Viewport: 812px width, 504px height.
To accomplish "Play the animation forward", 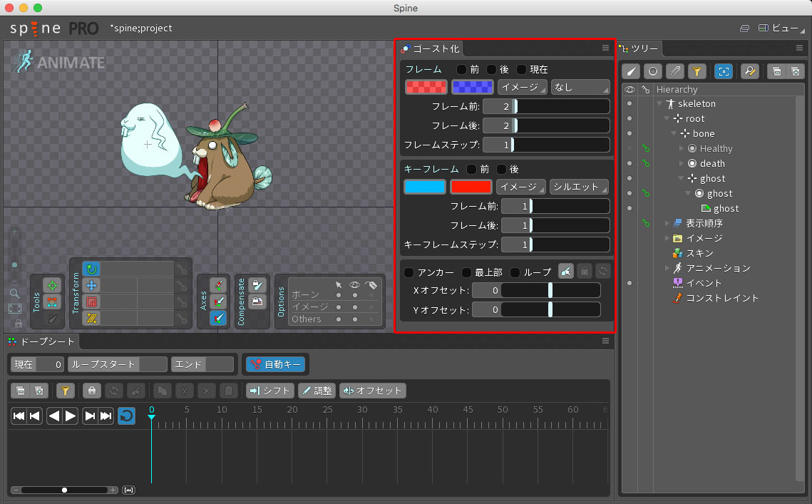I will 71,416.
